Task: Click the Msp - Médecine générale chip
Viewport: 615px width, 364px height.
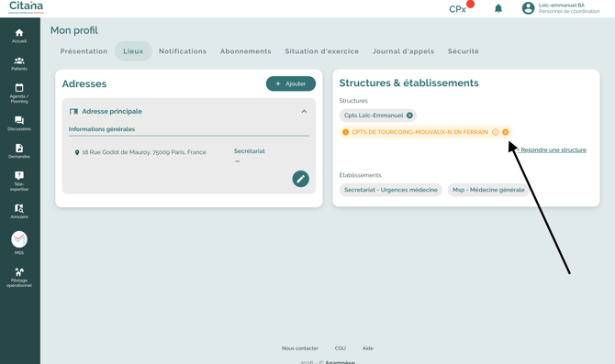Action: [488, 190]
